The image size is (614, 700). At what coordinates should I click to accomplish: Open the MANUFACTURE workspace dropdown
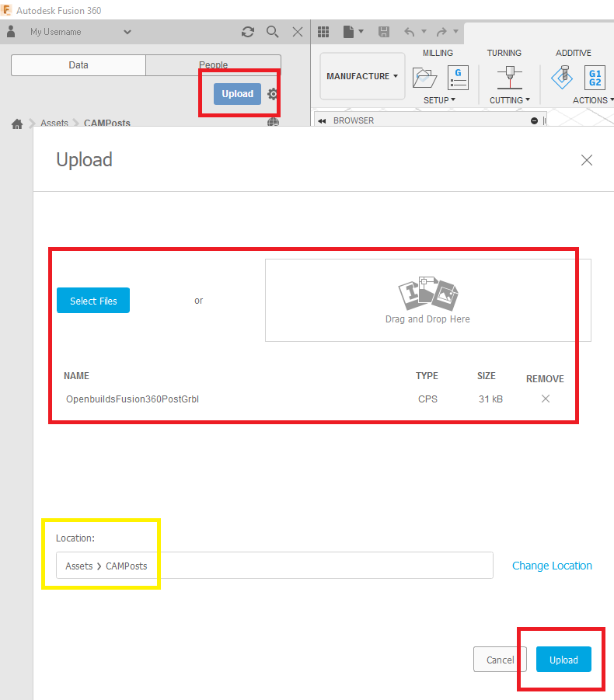(362, 76)
